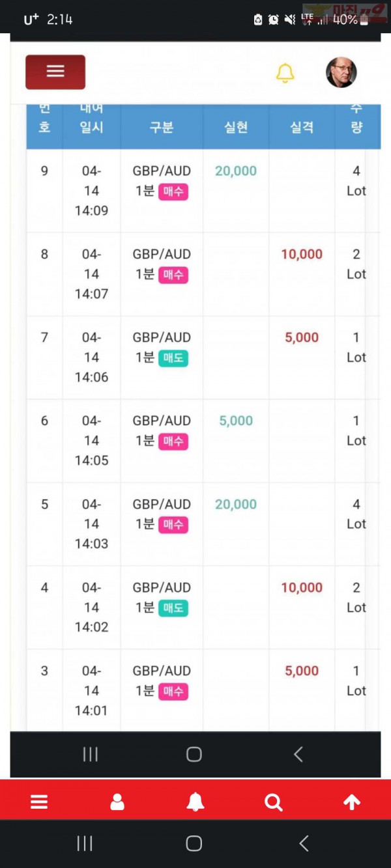Click the 실격 column header

302,128
